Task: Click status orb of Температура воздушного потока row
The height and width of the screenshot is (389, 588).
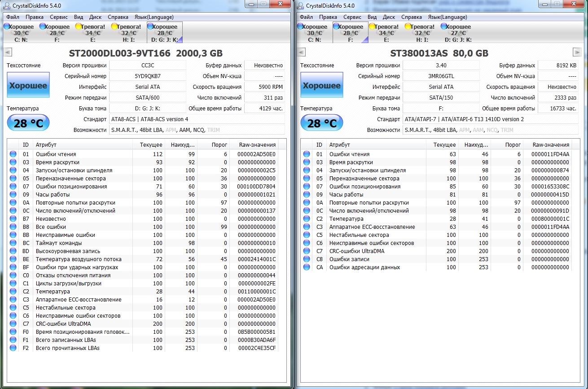Action: (13, 259)
